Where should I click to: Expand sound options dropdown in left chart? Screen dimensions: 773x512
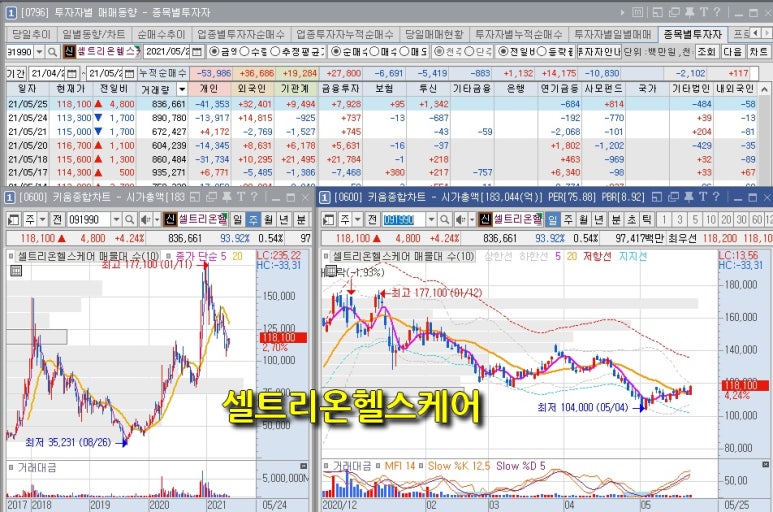157,220
